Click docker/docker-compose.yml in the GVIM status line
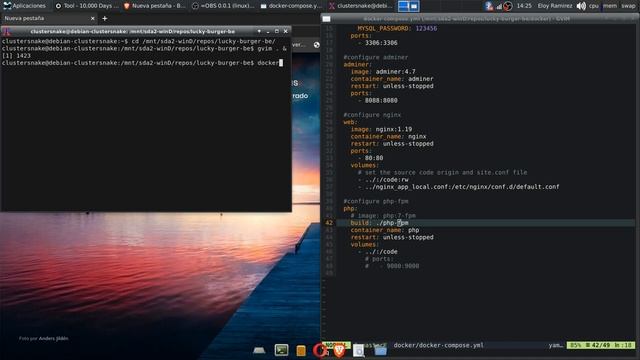Viewport: 640px width, 360px height. [438, 345]
